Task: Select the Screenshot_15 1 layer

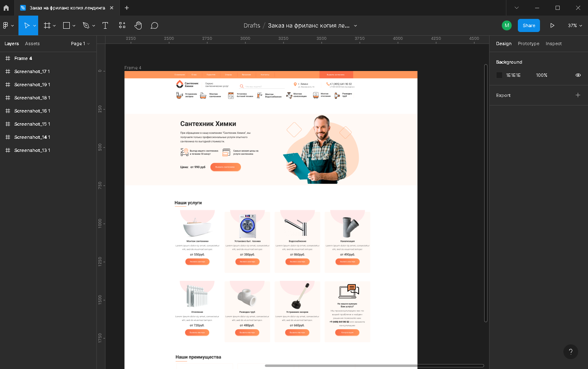Action: pos(48,124)
